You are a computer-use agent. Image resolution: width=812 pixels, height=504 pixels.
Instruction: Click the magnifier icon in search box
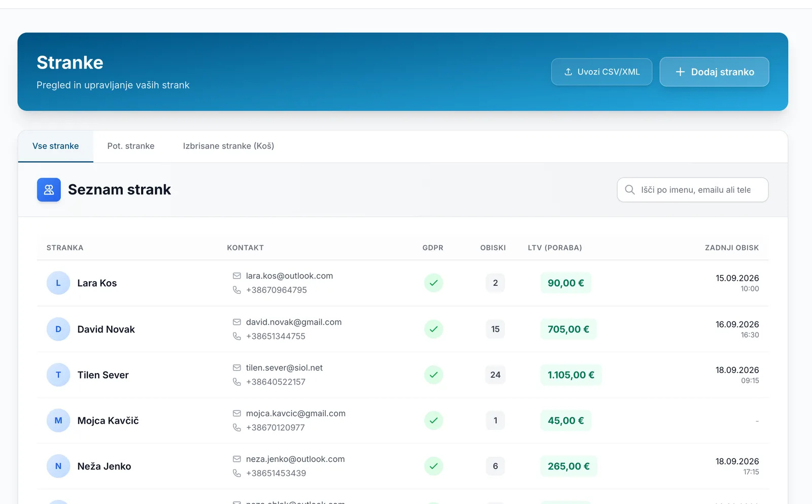tap(630, 190)
